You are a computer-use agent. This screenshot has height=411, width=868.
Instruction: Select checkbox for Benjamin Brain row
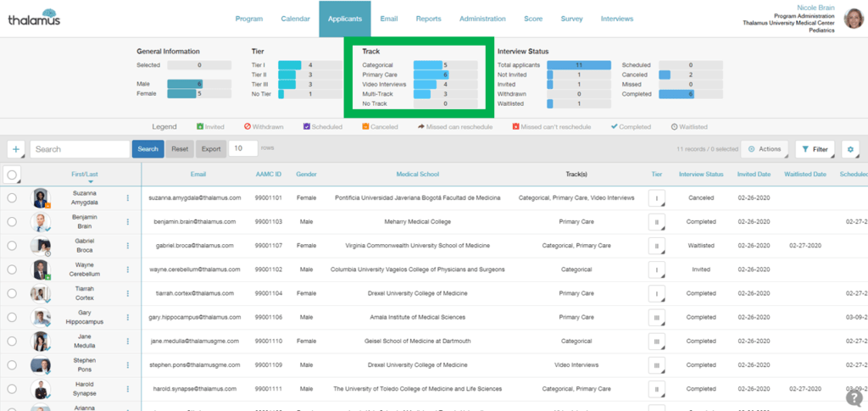(12, 222)
